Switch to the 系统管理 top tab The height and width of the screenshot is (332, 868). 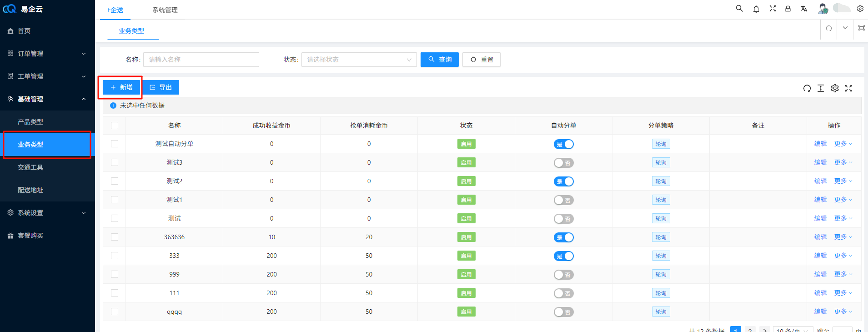(165, 10)
